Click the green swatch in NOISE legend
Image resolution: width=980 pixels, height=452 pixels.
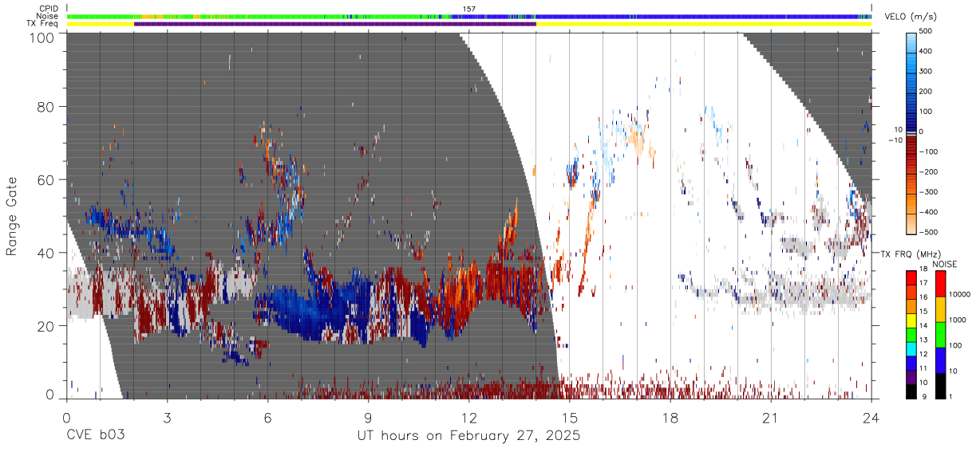pyautogui.click(x=941, y=335)
